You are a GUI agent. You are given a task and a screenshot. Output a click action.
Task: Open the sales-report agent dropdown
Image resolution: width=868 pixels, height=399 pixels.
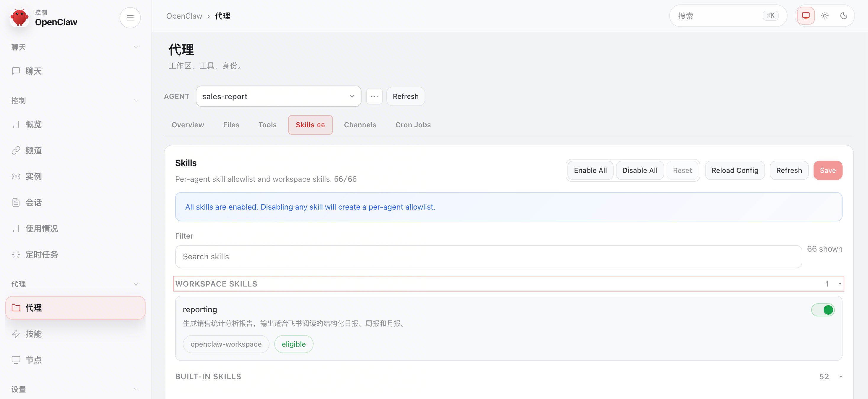tap(278, 96)
